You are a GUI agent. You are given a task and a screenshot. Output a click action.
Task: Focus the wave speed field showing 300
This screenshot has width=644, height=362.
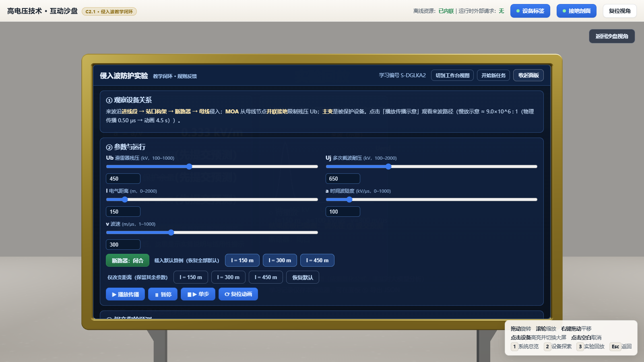point(123,245)
